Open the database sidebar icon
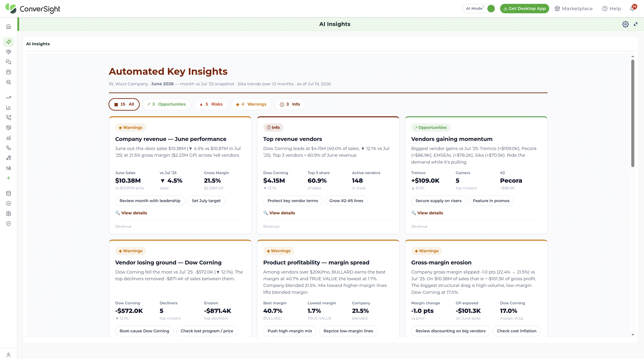 tap(9, 193)
